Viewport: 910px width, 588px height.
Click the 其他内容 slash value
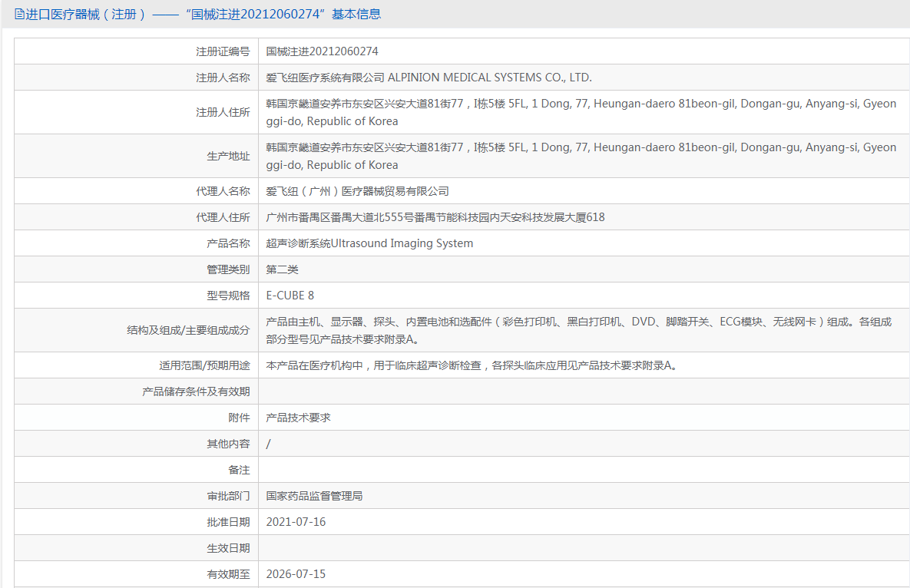click(268, 444)
